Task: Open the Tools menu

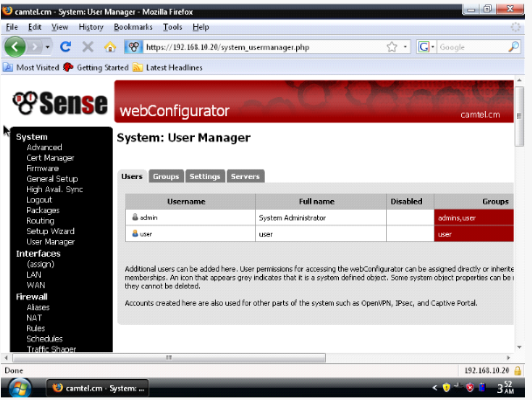Action: tap(172, 27)
